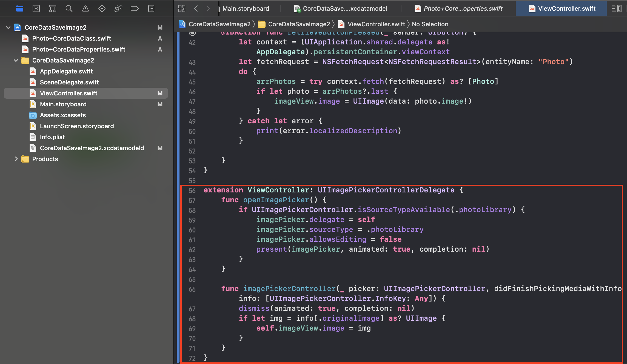
Task: Click No Selection in the jump bar
Action: point(430,24)
